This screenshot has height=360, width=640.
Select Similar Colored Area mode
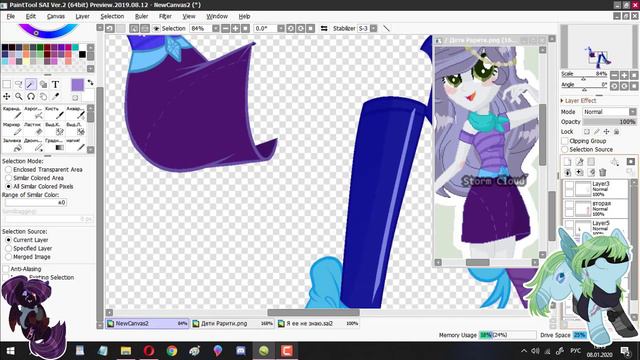[35, 178]
